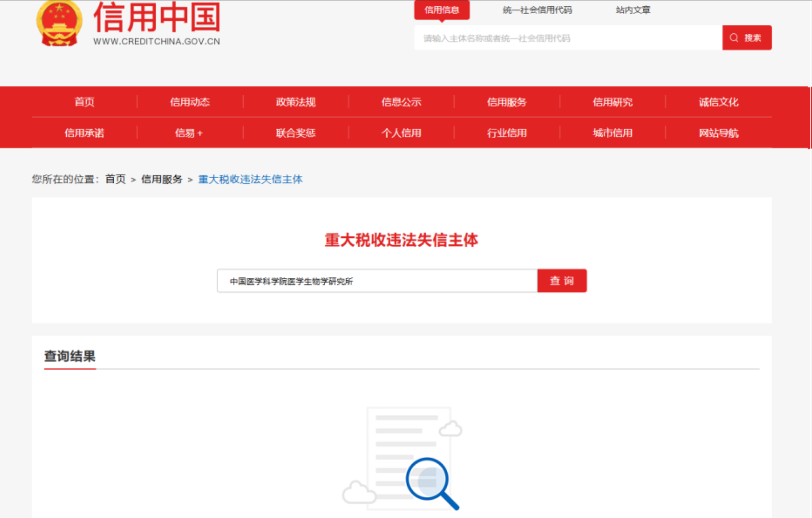The image size is (812, 518).
Task: Open the 信用动态 menu item
Action: (x=190, y=102)
